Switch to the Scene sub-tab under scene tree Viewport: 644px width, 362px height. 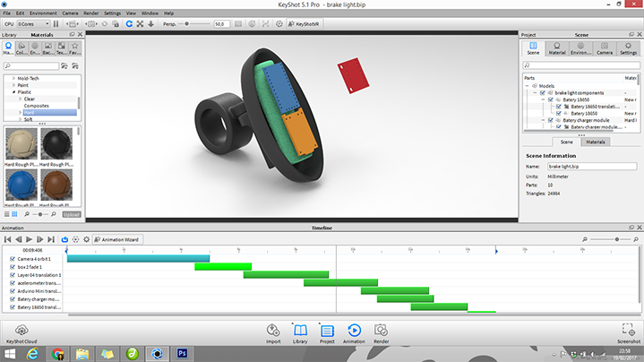(x=566, y=142)
